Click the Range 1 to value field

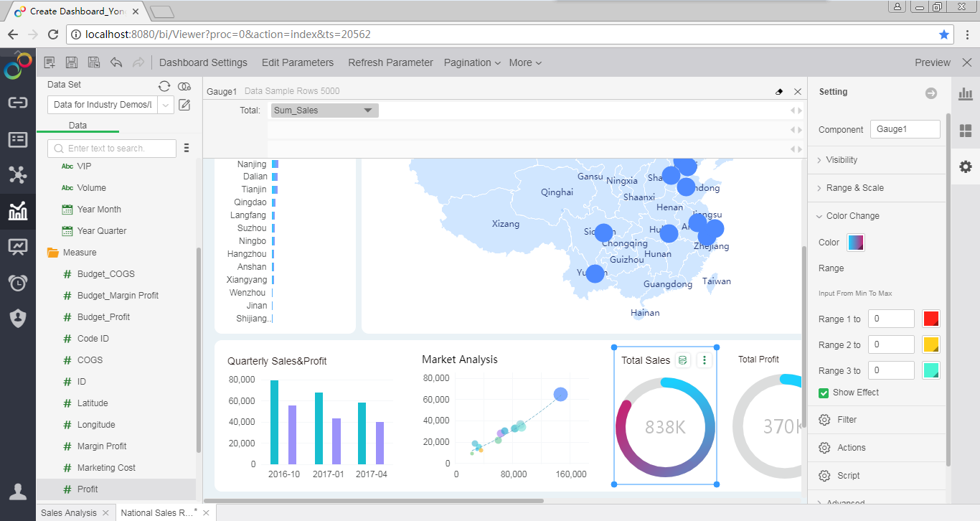[891, 319]
